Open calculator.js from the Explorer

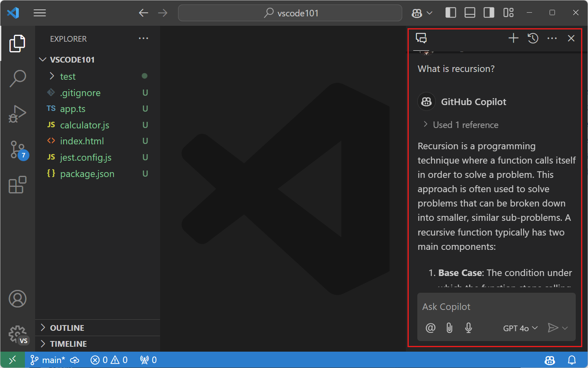point(84,125)
